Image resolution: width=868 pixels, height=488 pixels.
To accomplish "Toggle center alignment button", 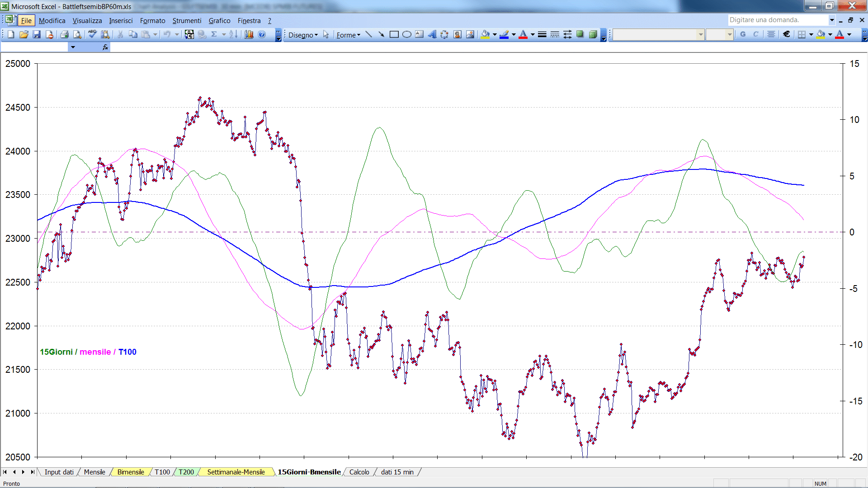I will (771, 34).
